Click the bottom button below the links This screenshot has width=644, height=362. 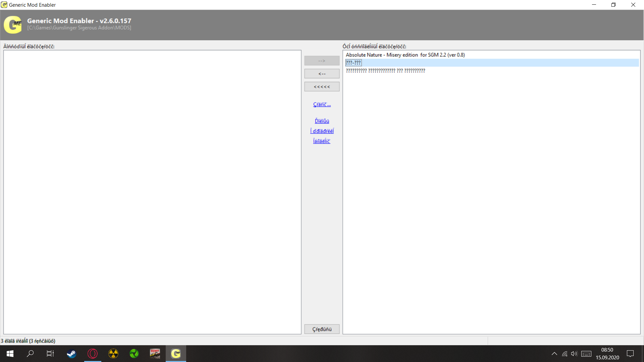coord(322,329)
